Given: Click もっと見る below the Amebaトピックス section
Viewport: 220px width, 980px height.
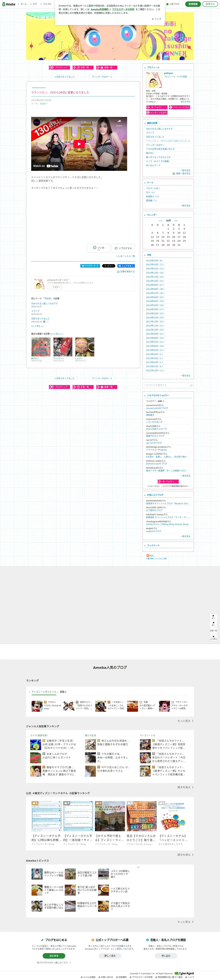Looking at the screenshot, I should pyautogui.click(x=185, y=922).
